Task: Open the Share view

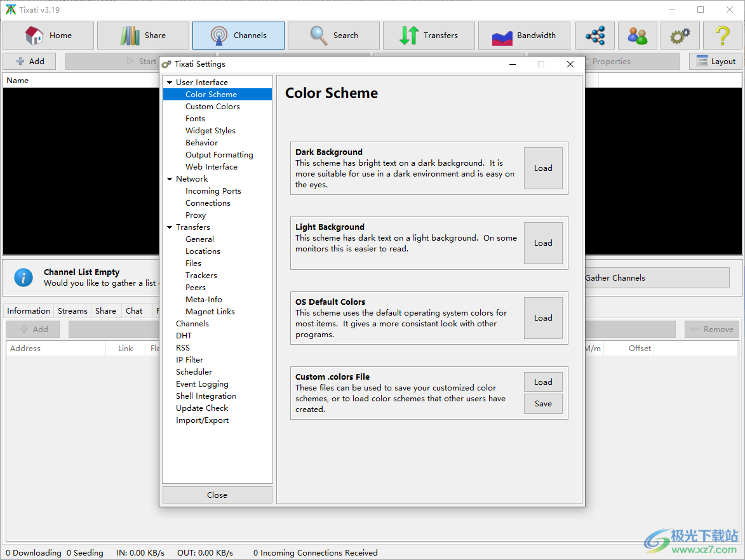Action: [x=143, y=36]
